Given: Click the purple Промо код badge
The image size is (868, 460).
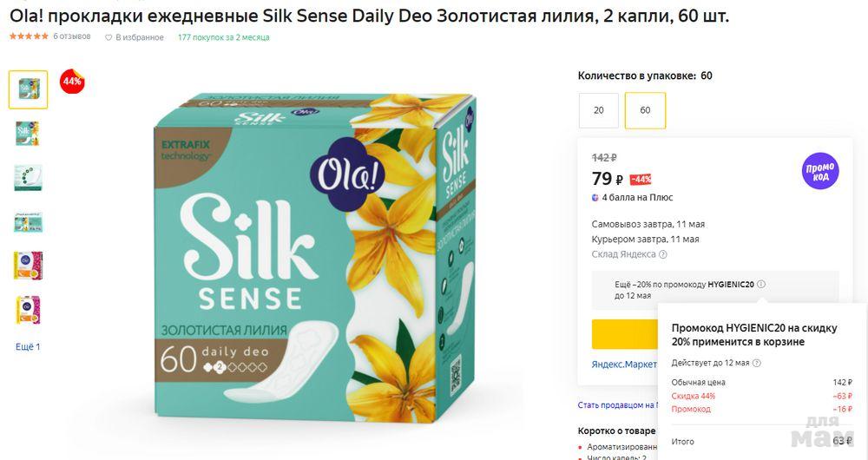Looking at the screenshot, I should tap(819, 169).
